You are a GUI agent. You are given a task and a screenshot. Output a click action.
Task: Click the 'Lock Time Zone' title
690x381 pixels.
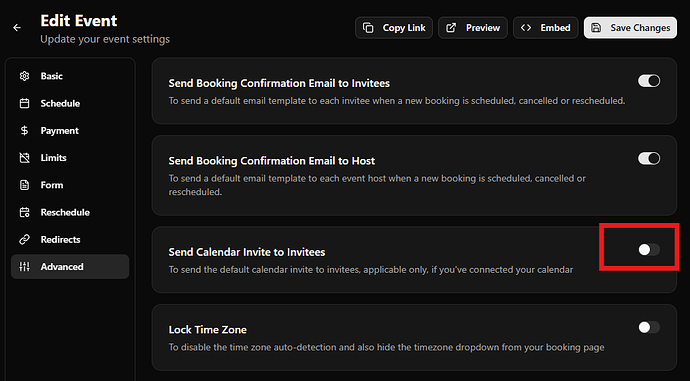(208, 330)
